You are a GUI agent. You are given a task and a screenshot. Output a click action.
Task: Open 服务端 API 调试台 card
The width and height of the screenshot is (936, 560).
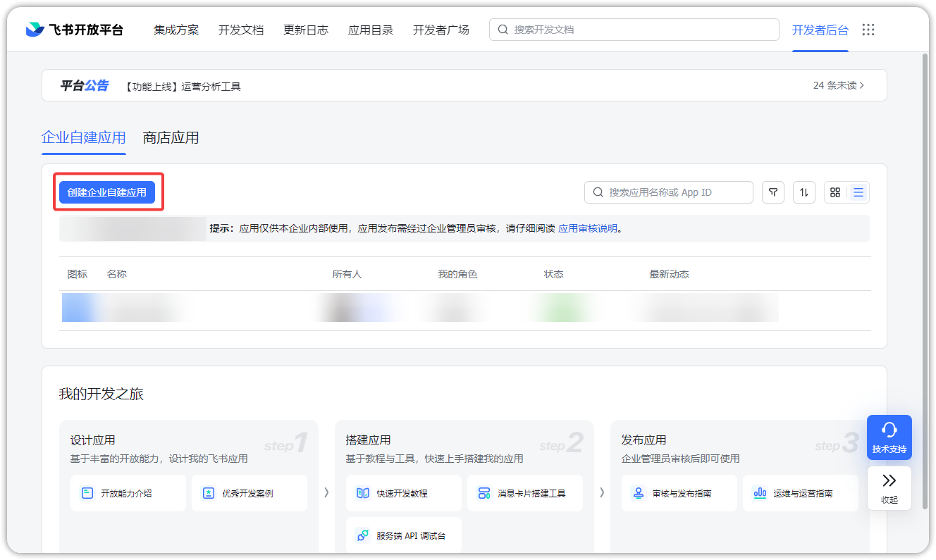click(x=404, y=535)
